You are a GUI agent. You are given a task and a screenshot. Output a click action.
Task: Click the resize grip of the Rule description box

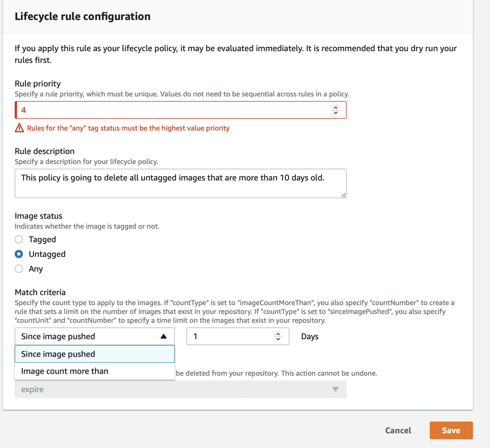[344, 195]
